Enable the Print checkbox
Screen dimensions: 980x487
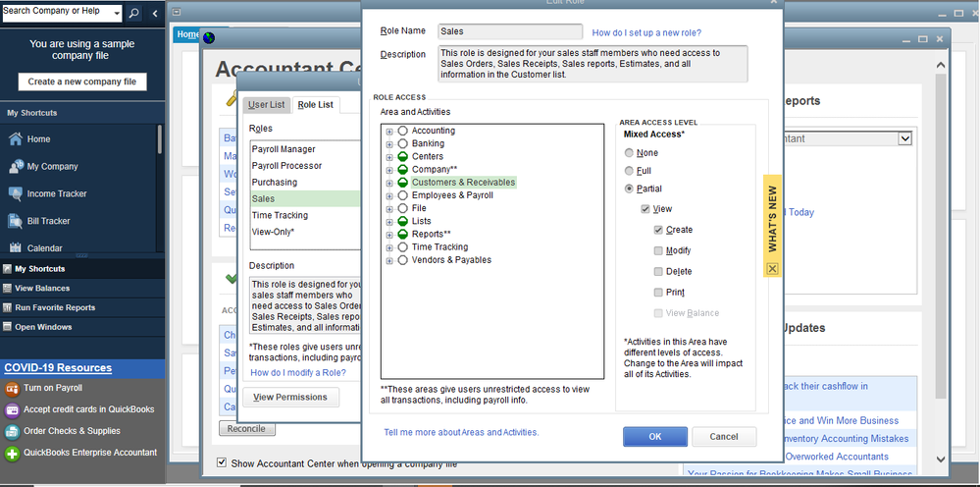(658, 292)
